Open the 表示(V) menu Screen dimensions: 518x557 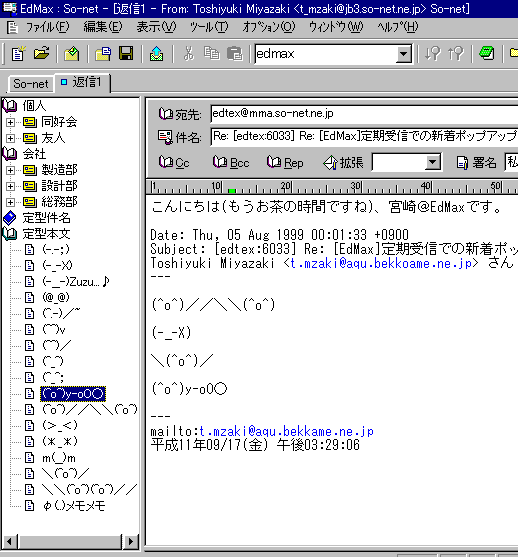(x=156, y=27)
